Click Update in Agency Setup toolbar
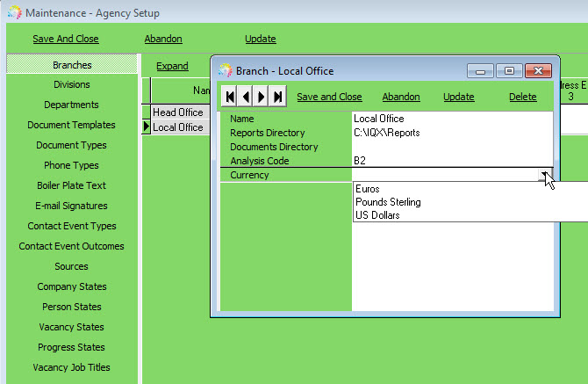Screen dimensions: 588x384 click(261, 39)
